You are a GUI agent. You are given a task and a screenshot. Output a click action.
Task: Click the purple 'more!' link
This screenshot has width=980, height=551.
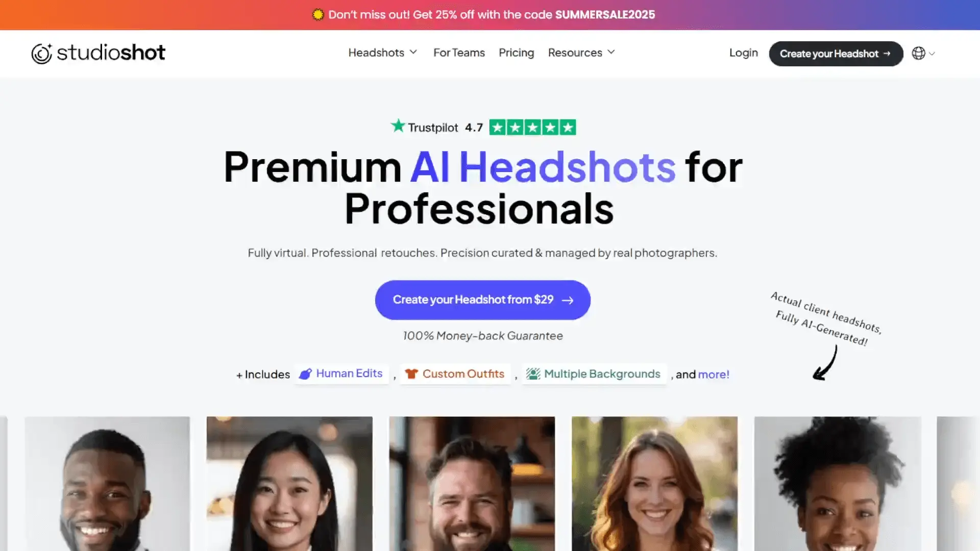point(714,374)
